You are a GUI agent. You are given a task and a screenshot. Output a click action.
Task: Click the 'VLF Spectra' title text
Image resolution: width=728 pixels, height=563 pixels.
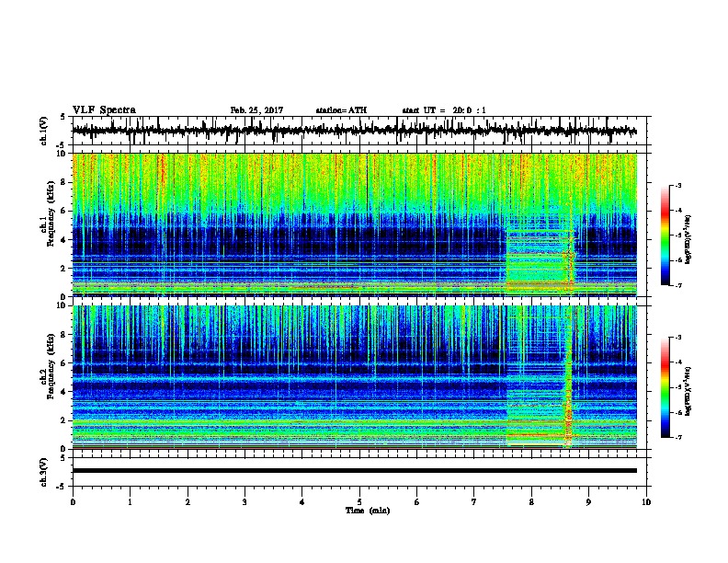(x=104, y=110)
